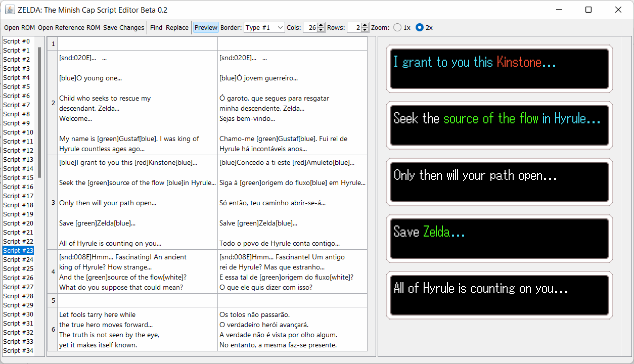This screenshot has height=364, width=634.
Task: Click the empty English cell in row 5
Action: click(138, 300)
